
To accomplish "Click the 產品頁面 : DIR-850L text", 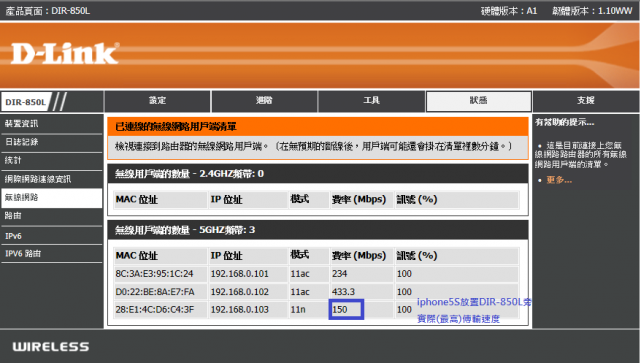I will pos(47,11).
